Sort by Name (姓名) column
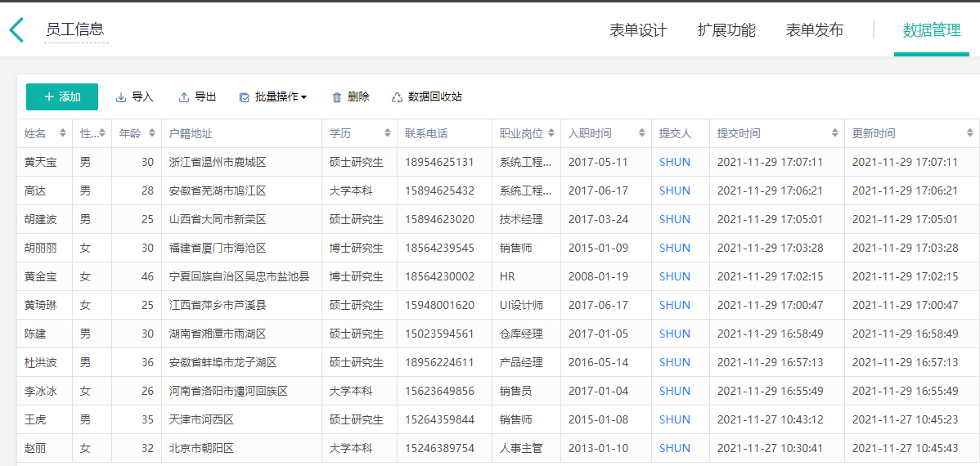The image size is (980, 466). coord(62,133)
